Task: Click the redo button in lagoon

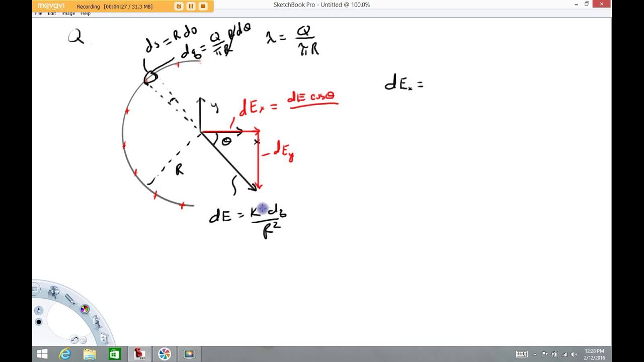Action: (x=83, y=340)
